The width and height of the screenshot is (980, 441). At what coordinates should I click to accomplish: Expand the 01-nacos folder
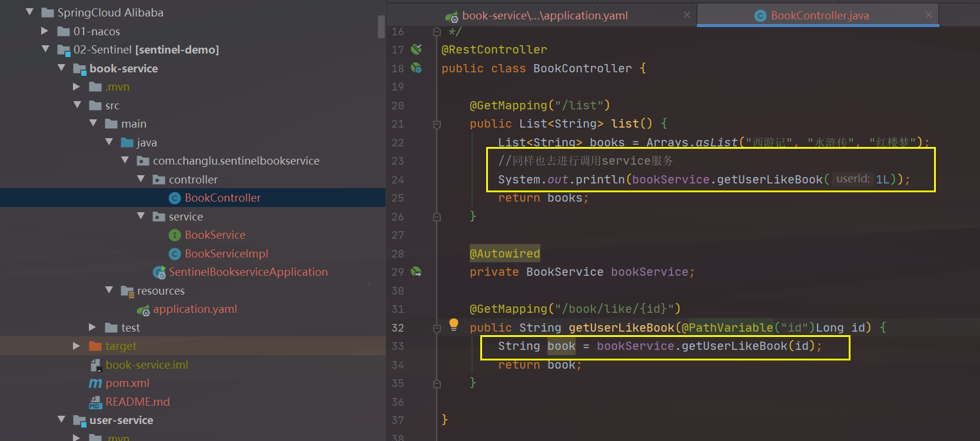tap(45, 31)
